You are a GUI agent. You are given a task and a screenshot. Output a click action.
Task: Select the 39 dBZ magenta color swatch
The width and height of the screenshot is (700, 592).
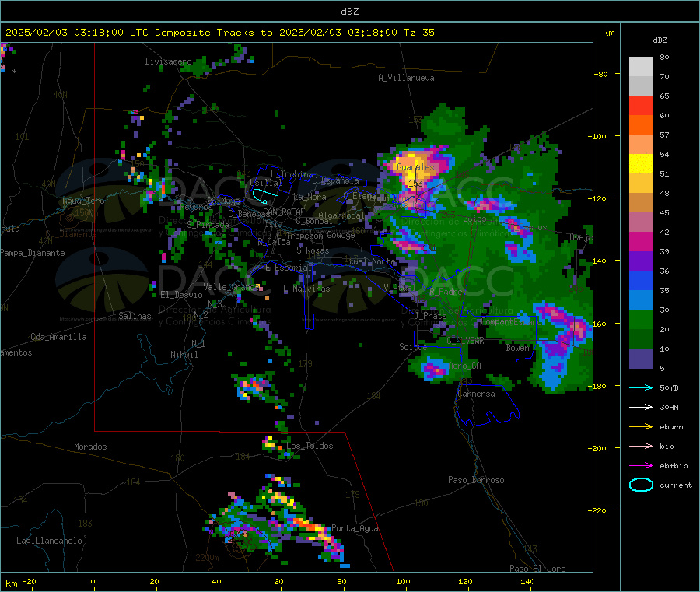[x=641, y=241]
